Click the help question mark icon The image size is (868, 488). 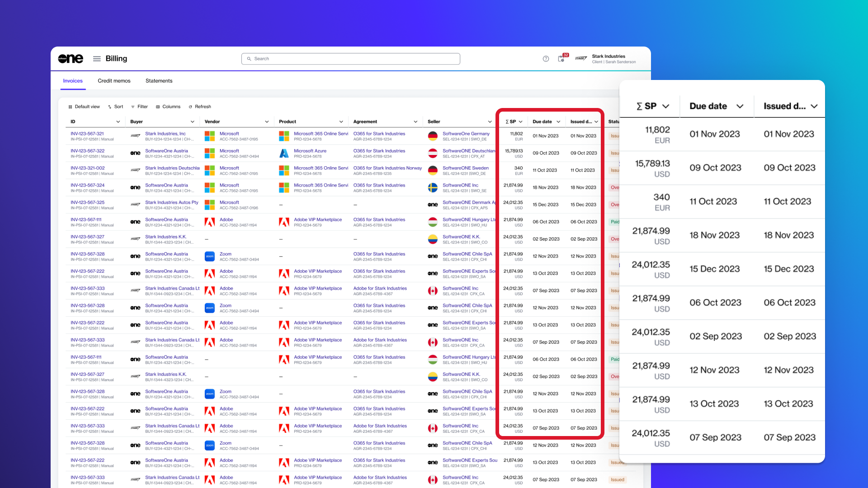[x=546, y=59]
